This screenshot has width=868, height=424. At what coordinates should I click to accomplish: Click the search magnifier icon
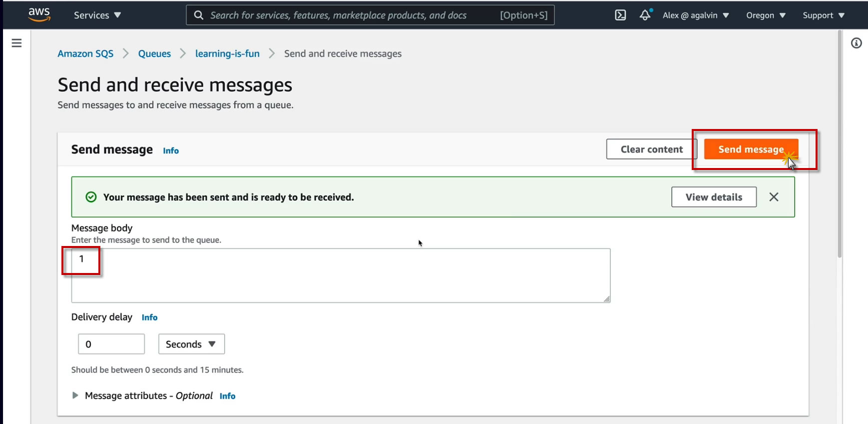[x=199, y=15]
